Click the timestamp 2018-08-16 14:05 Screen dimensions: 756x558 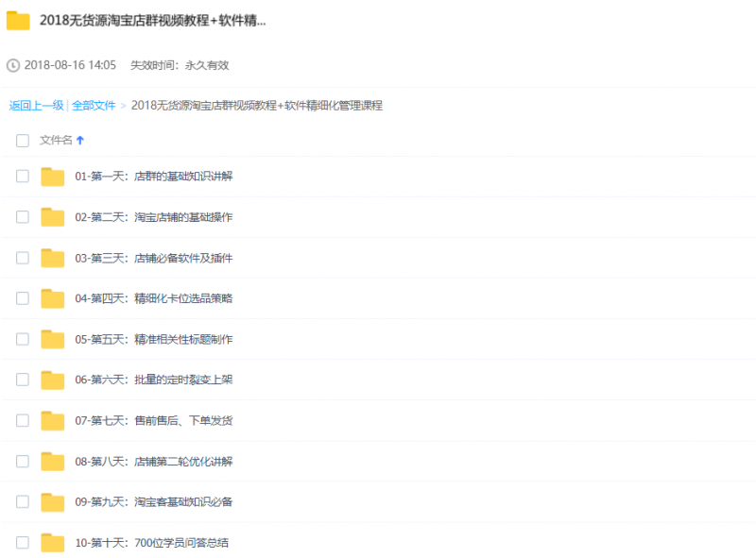coord(70,65)
